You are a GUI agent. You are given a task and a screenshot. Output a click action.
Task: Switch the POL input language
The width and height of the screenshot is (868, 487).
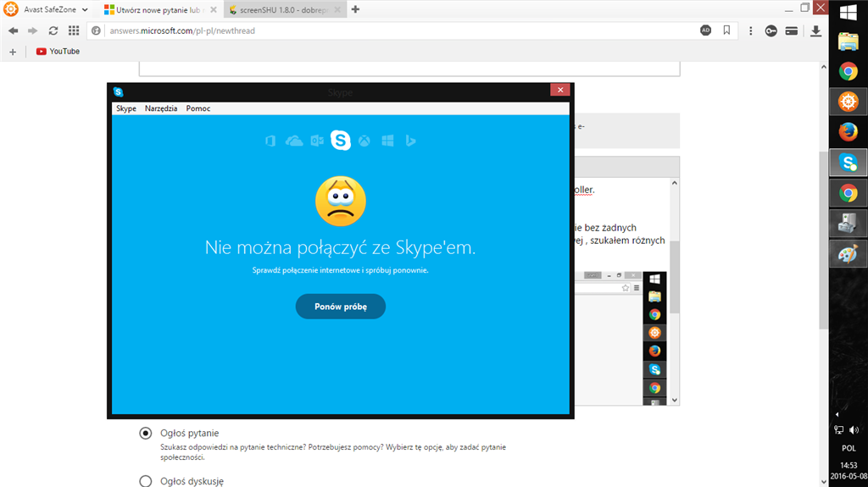pos(848,448)
